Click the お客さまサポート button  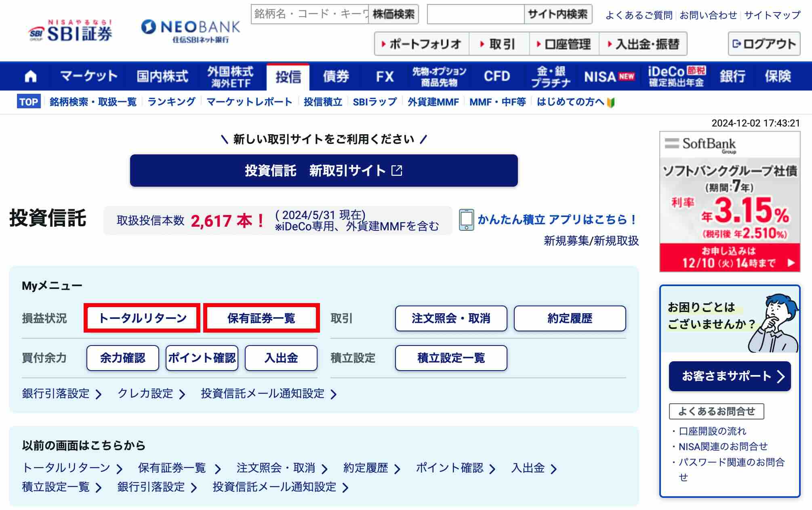pyautogui.click(x=730, y=376)
